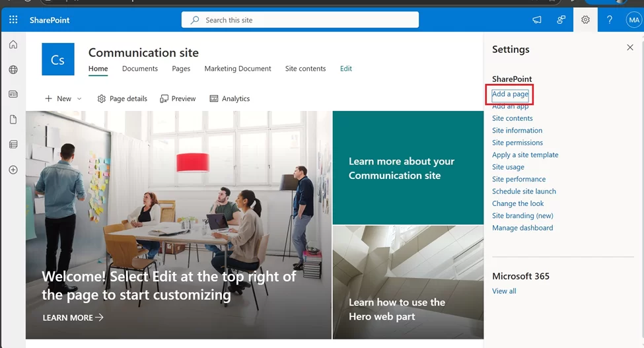The image size is (644, 348).
Task: Open My sites globe icon in sidebar
Action: [x=13, y=70]
